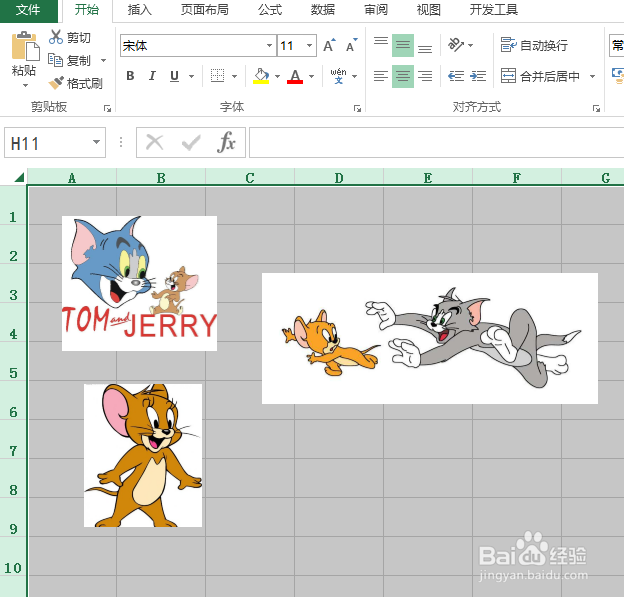The image size is (624, 597).
Task: Click 自动换行 wrap text button
Action: [x=534, y=45]
